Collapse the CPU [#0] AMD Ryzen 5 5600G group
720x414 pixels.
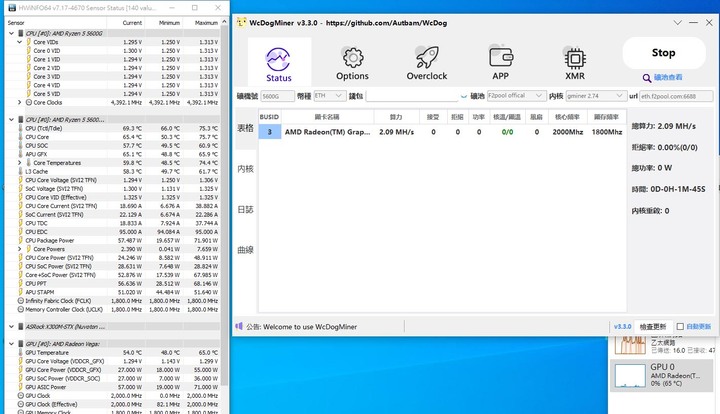pos(11,33)
